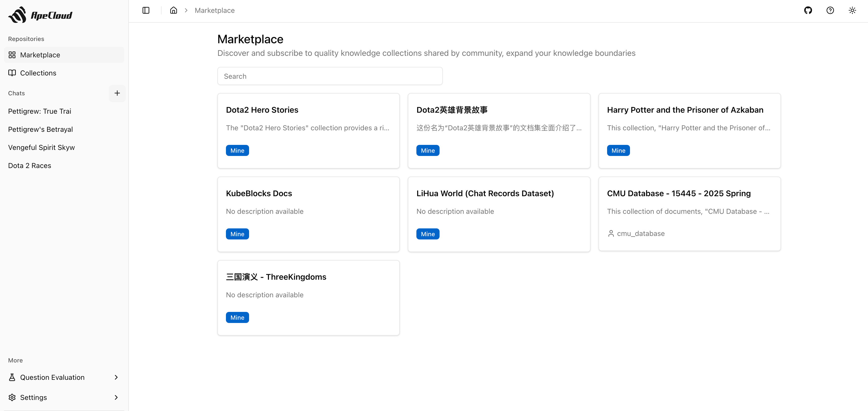Select Collections in the sidebar

point(64,73)
